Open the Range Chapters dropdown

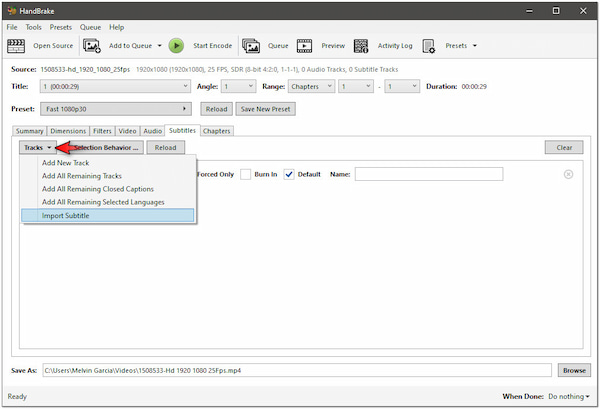306,86
